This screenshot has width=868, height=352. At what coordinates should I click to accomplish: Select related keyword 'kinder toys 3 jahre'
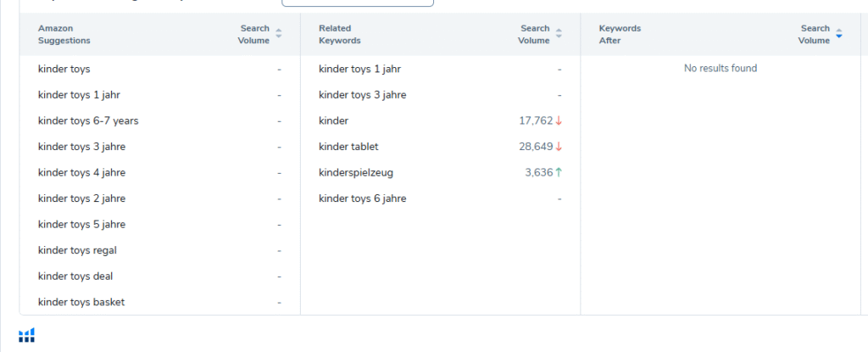pyautogui.click(x=363, y=95)
